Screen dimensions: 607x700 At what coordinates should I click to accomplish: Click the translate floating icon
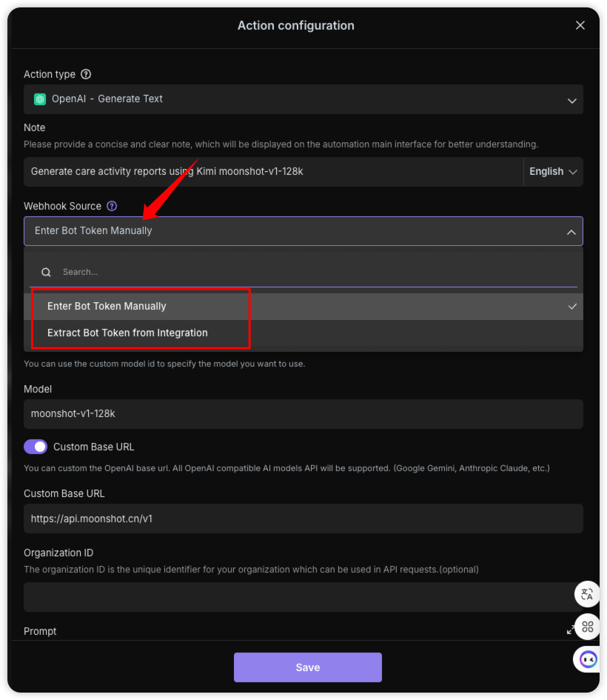tap(587, 594)
